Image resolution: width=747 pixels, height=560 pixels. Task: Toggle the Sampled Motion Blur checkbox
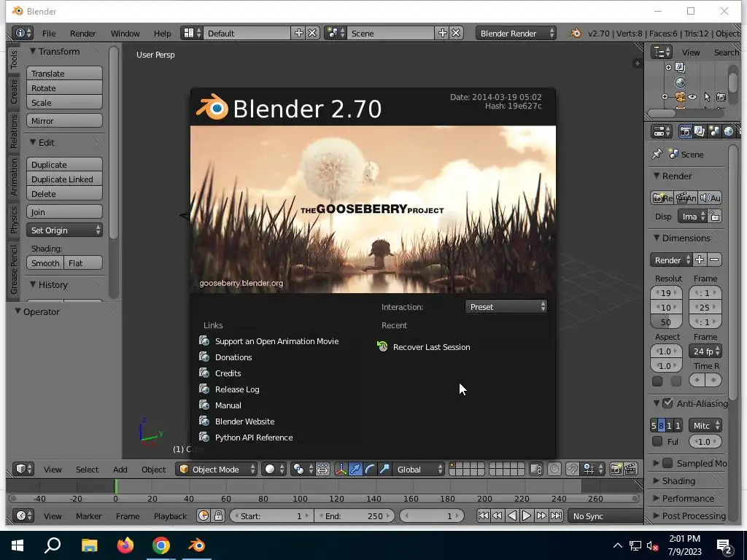667,463
